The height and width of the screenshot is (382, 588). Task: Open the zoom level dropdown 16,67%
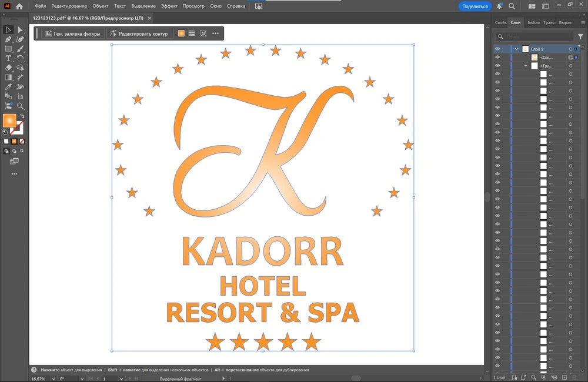[54, 379]
